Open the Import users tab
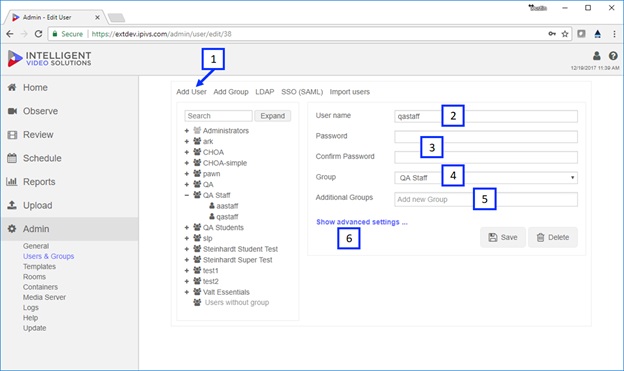This screenshot has width=624, height=371. coord(349,92)
